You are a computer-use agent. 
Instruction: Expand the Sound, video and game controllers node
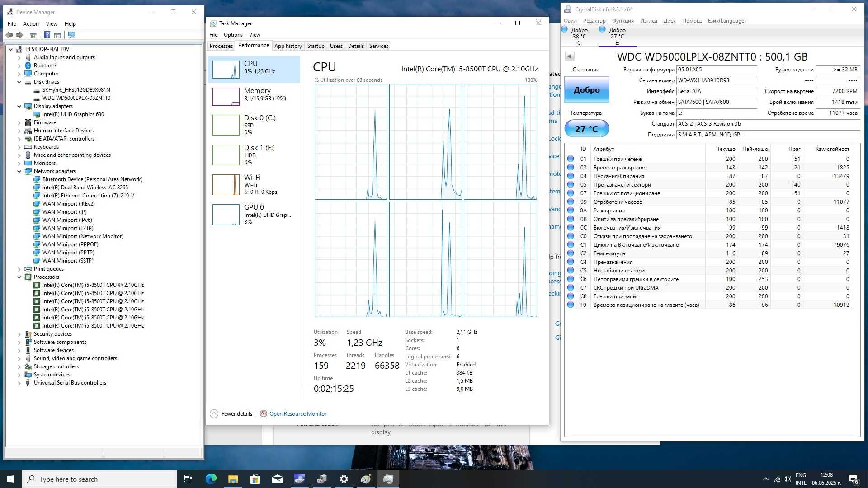pos(19,358)
